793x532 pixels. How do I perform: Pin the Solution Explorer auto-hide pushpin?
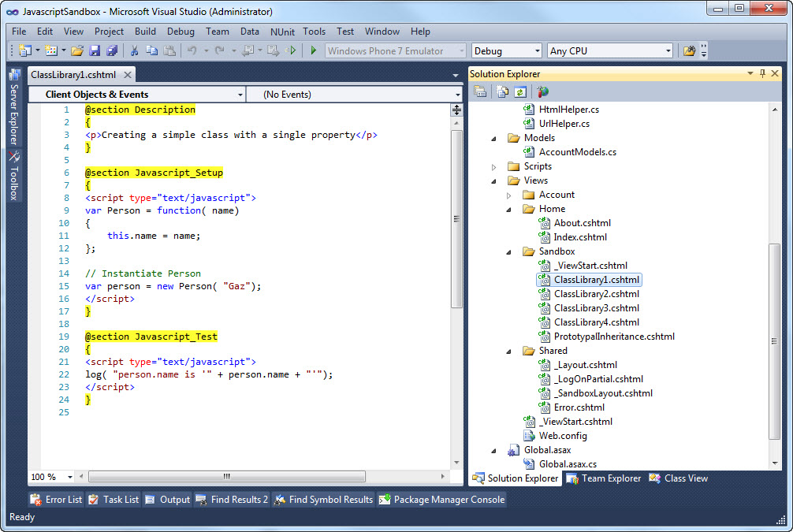coord(763,74)
